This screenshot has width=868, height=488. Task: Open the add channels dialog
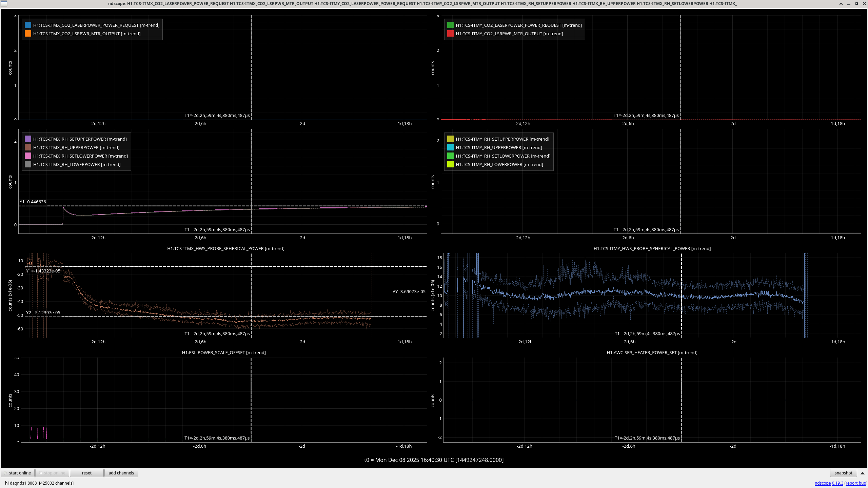coord(121,473)
